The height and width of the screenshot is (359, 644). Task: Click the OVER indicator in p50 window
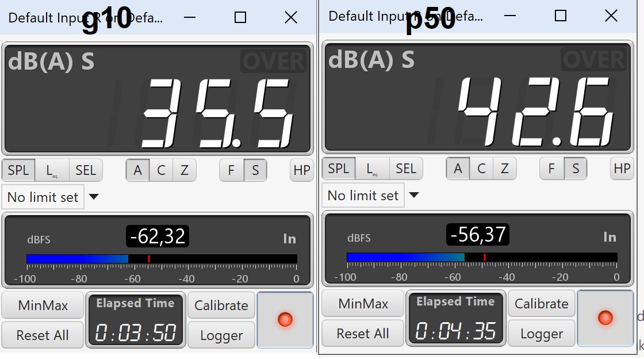(594, 60)
